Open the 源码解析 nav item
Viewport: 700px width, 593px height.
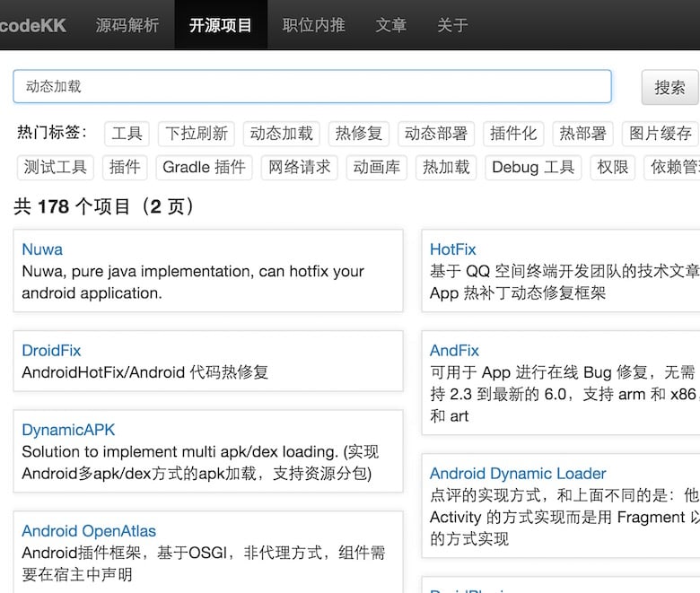click(x=127, y=25)
